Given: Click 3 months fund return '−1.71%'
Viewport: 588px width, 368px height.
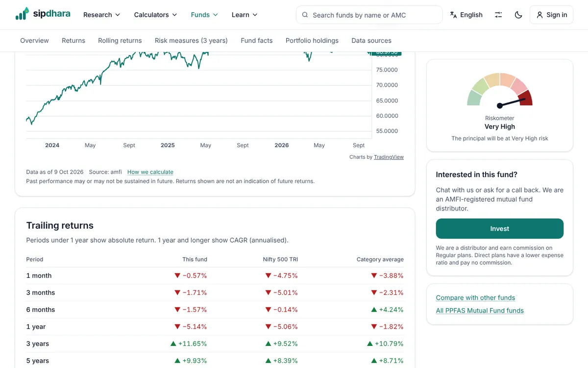Looking at the screenshot, I should [x=191, y=293].
